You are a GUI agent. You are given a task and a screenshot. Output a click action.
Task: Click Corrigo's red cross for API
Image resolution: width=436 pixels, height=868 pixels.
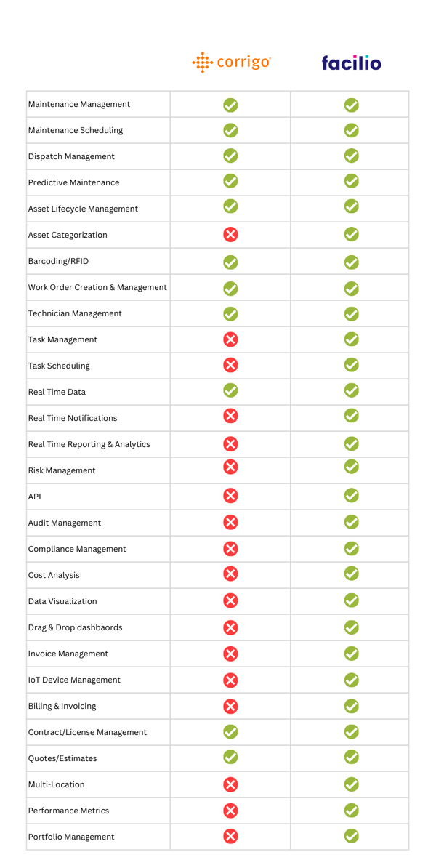point(230,496)
